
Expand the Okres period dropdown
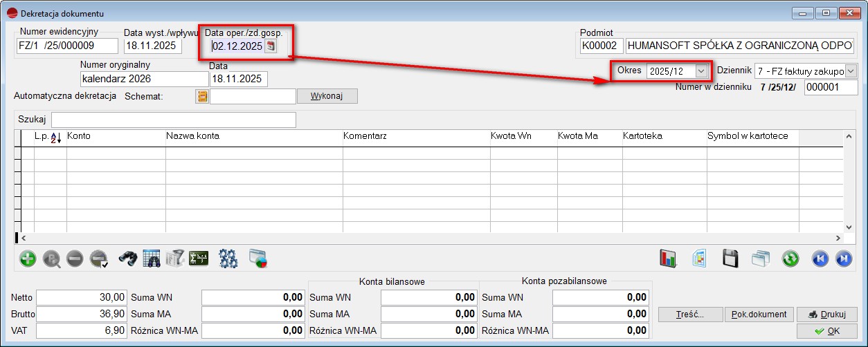coord(702,71)
